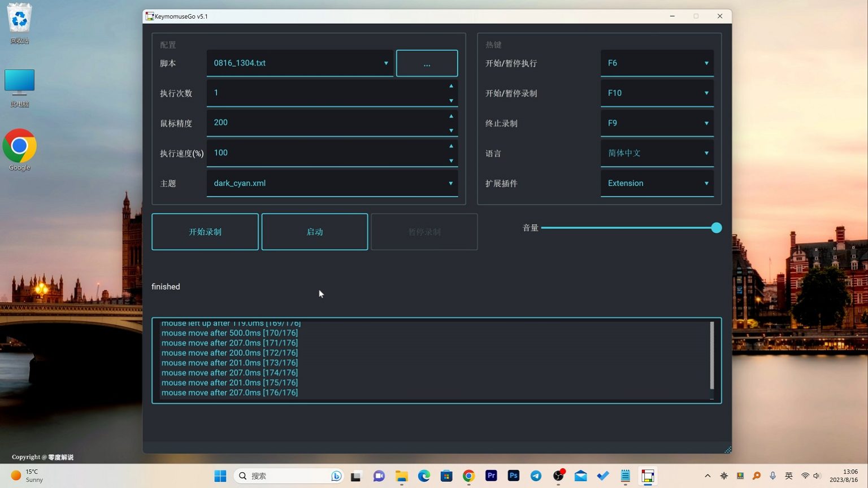Open OBS Studio from taskbar
868x488 pixels.
click(558, 476)
